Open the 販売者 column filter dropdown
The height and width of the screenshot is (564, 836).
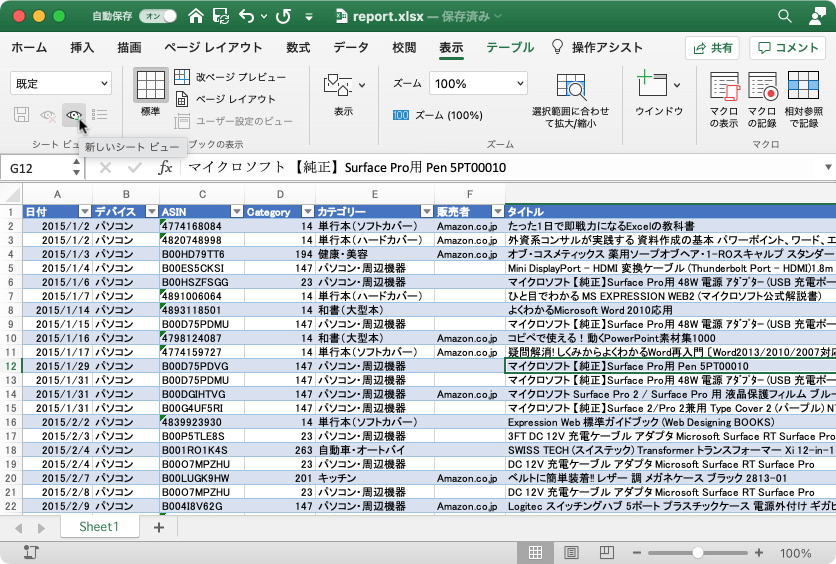click(497, 212)
